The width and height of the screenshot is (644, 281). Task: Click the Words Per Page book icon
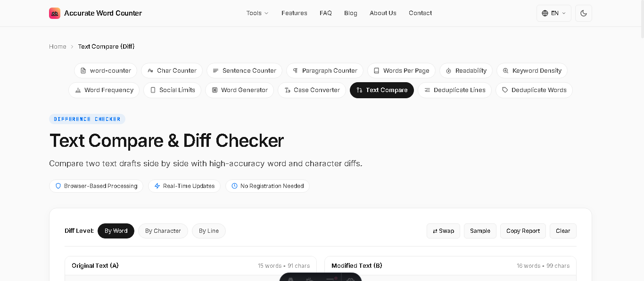(x=377, y=71)
